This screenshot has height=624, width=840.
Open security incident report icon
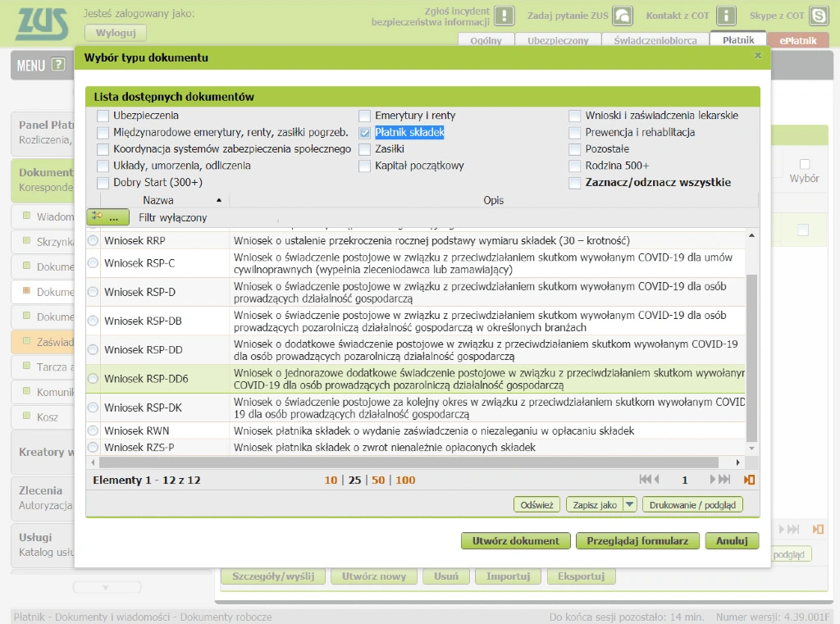tap(504, 16)
